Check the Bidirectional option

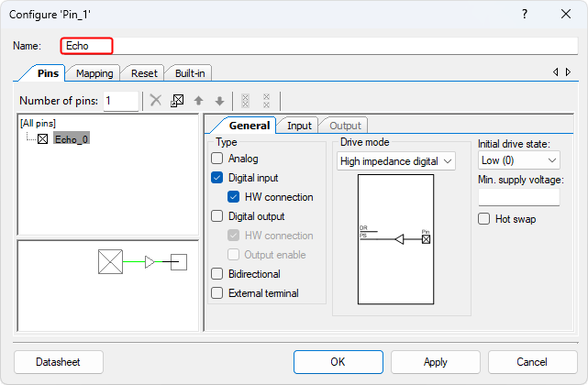pos(217,274)
